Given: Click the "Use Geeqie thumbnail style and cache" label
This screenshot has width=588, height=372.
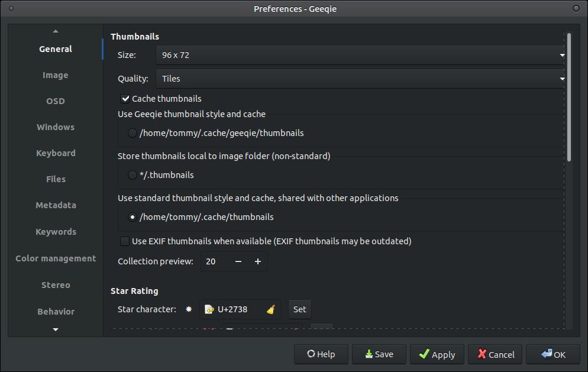Looking at the screenshot, I should (x=192, y=114).
